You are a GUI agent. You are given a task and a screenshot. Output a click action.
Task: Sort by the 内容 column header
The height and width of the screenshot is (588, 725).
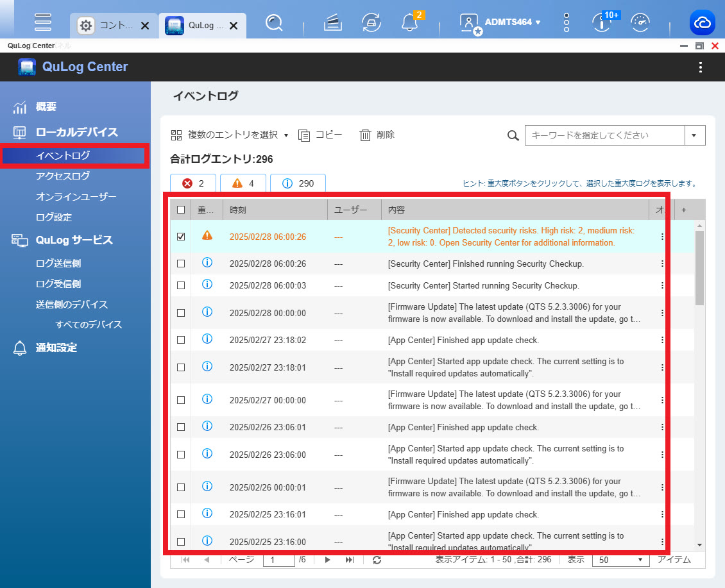[515, 210]
